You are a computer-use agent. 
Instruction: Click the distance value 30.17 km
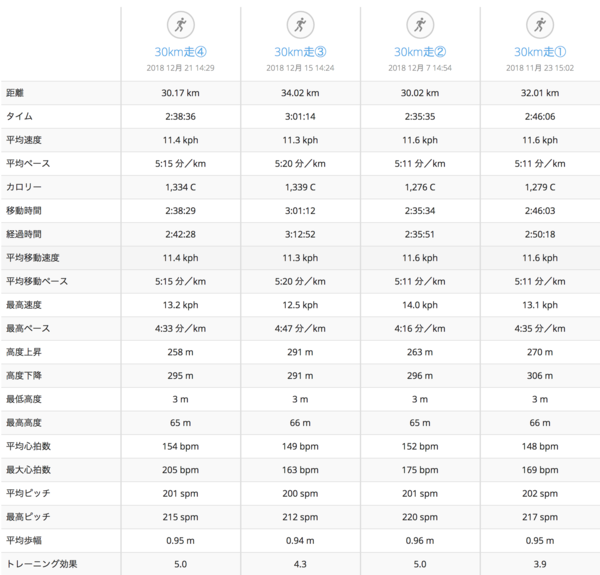[x=181, y=93]
